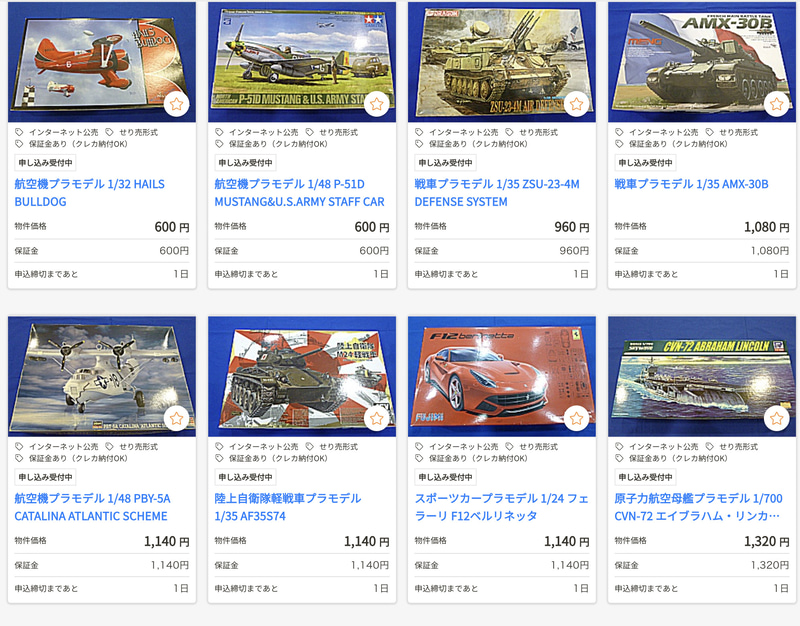The width and height of the screenshot is (800, 626).
Task: Open the 戦車プラモデル 1/35 AMX-30B title link
Action: [691, 184]
